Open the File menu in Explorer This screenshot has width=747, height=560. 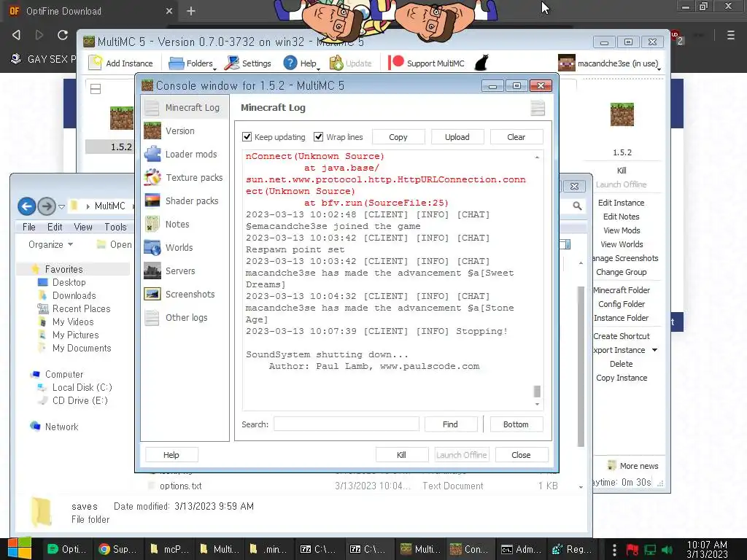click(x=29, y=227)
